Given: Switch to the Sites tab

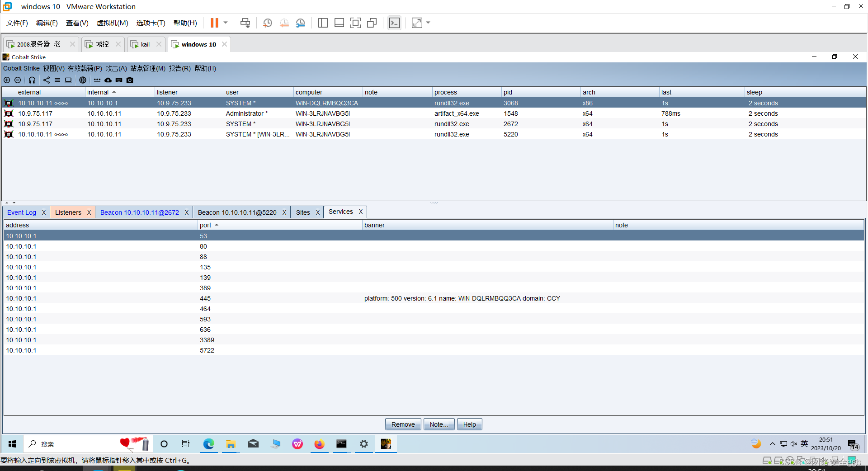Looking at the screenshot, I should [303, 212].
